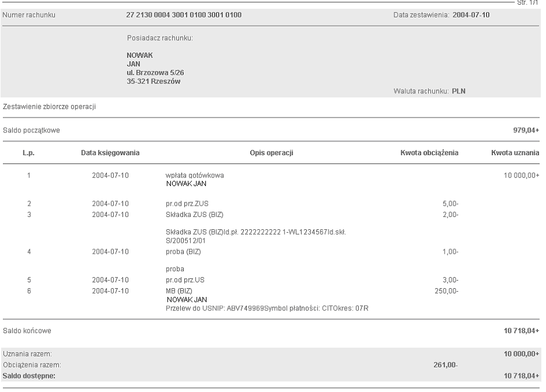Select debit amount 2,00- in row 3
The image size is (546, 392).
click(x=450, y=215)
